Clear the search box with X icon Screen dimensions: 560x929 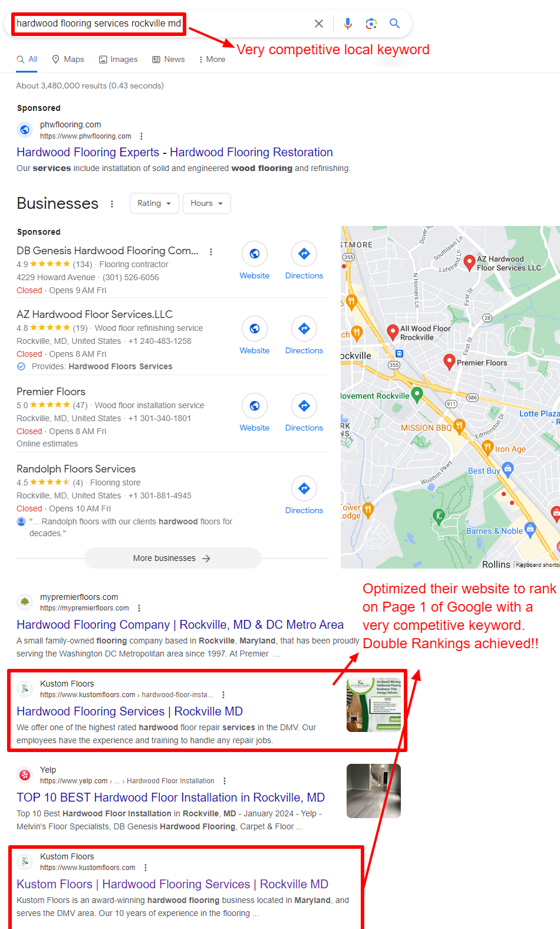319,24
